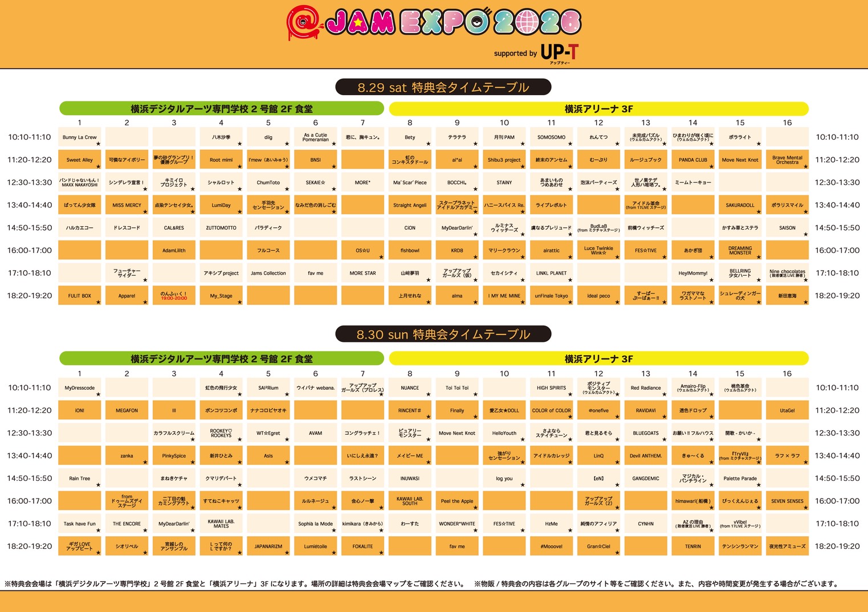The width and height of the screenshot is (868, 612).
Task: Click the PANDA CLUB slot
Action: (693, 160)
